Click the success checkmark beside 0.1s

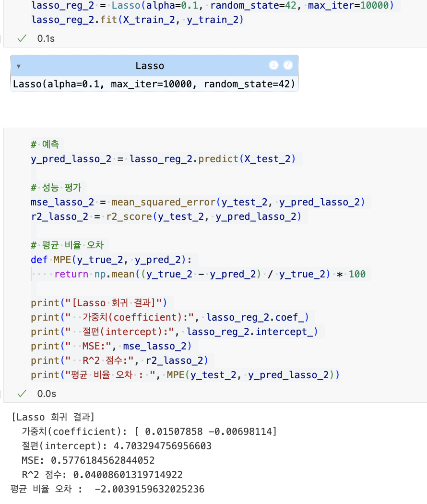point(22,38)
